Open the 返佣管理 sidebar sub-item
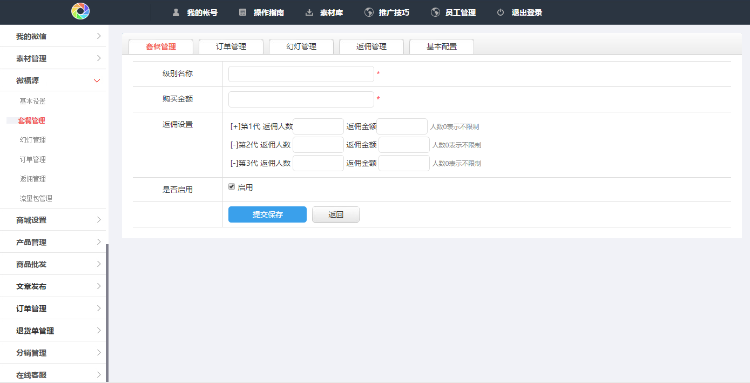The height and width of the screenshot is (383, 750). [x=33, y=179]
